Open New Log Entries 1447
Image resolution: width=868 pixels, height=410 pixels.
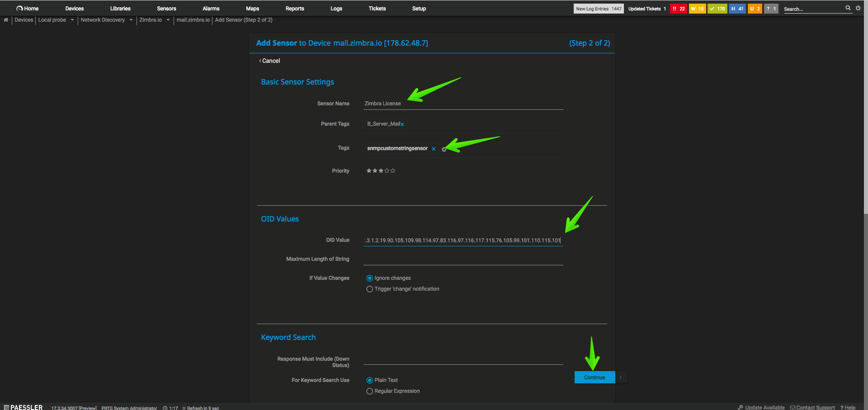599,9
